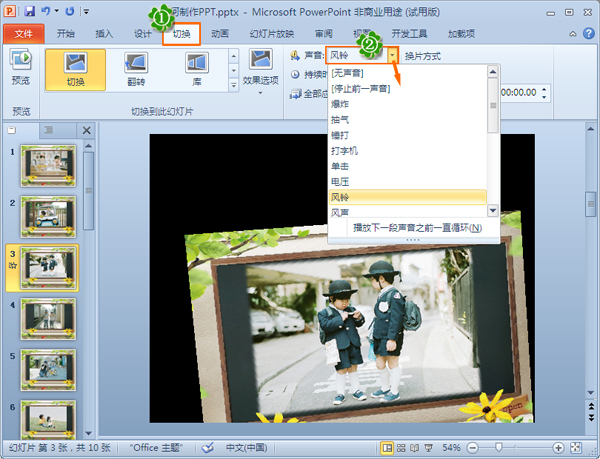The height and width of the screenshot is (459, 600).
Task: Select 打字机 sound option
Action: [408, 151]
